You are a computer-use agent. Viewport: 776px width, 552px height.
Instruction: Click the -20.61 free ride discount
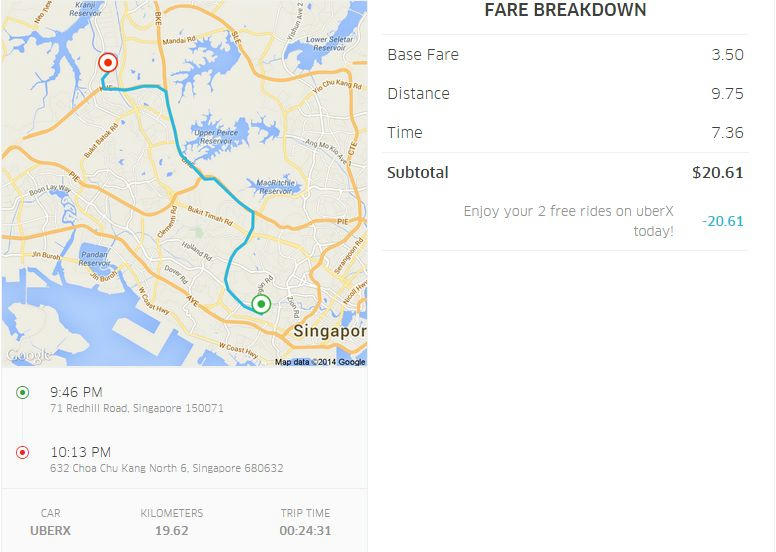coord(723,221)
